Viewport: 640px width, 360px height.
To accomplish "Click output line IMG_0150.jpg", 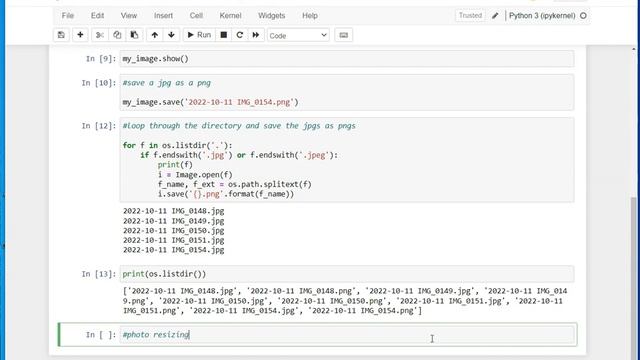I will tap(173, 231).
